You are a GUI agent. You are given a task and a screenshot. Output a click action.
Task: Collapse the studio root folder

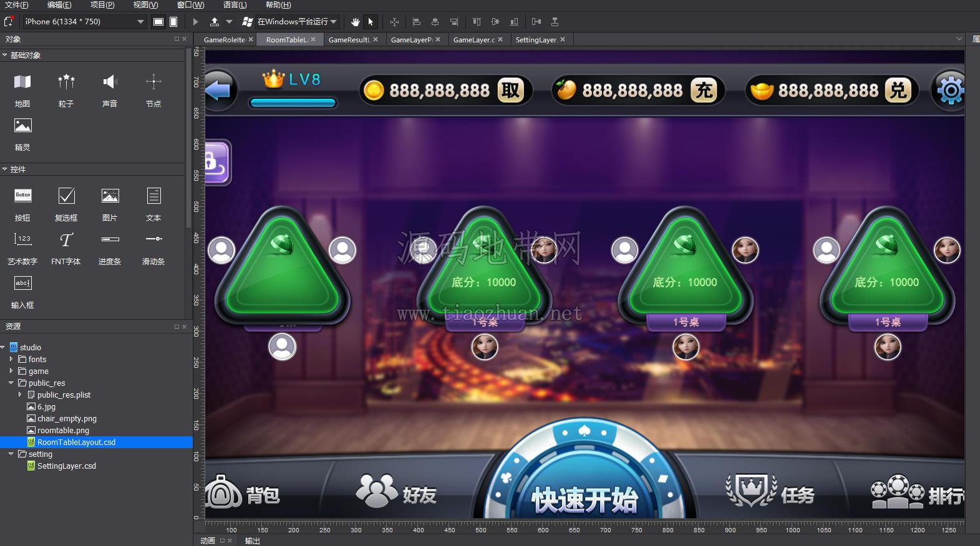click(3, 347)
